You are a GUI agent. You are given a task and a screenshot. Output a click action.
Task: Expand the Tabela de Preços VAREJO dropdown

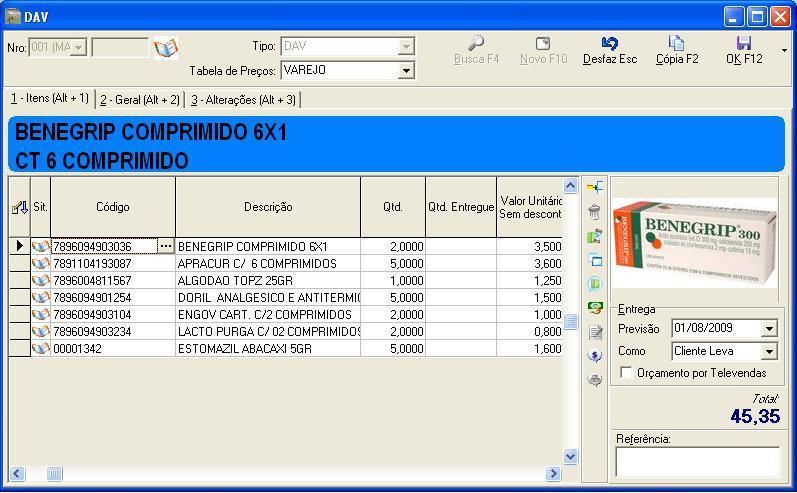tap(406, 71)
